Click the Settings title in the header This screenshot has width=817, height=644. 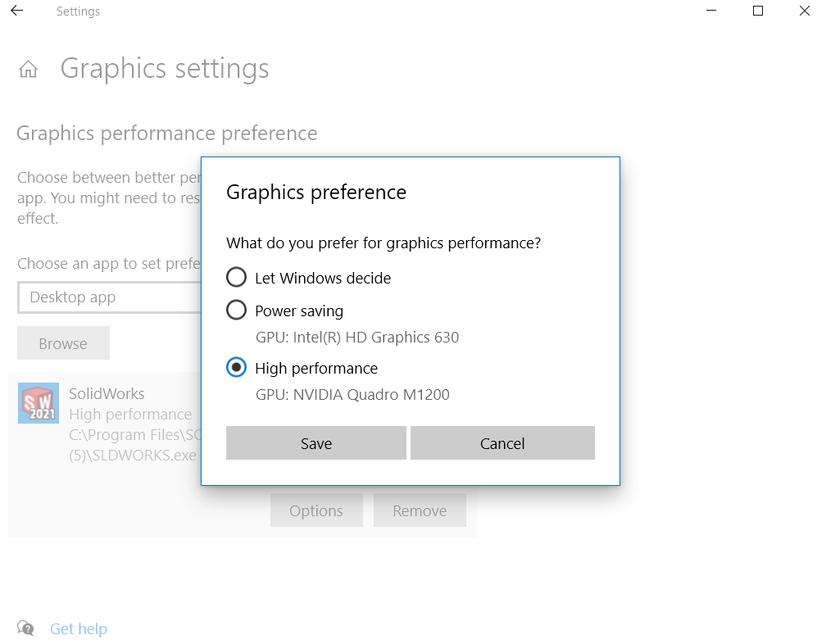click(78, 11)
